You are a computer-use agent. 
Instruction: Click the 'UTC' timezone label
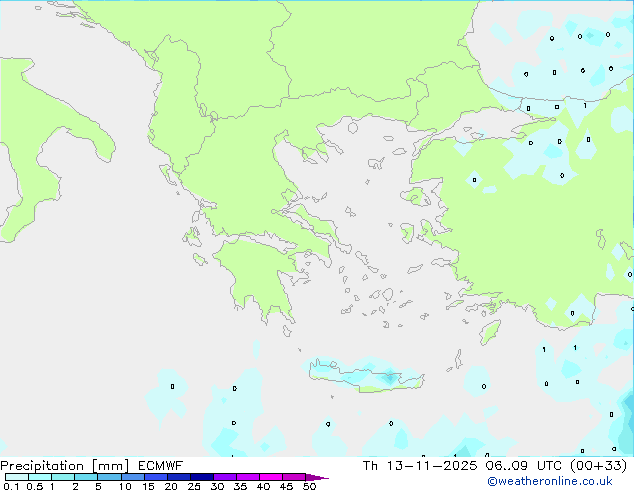(x=549, y=466)
